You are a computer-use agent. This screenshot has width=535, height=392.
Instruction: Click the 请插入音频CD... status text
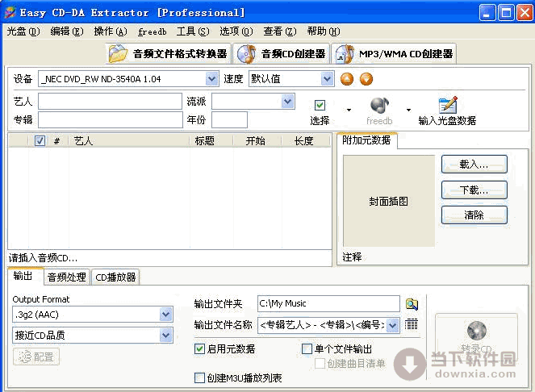coord(44,258)
